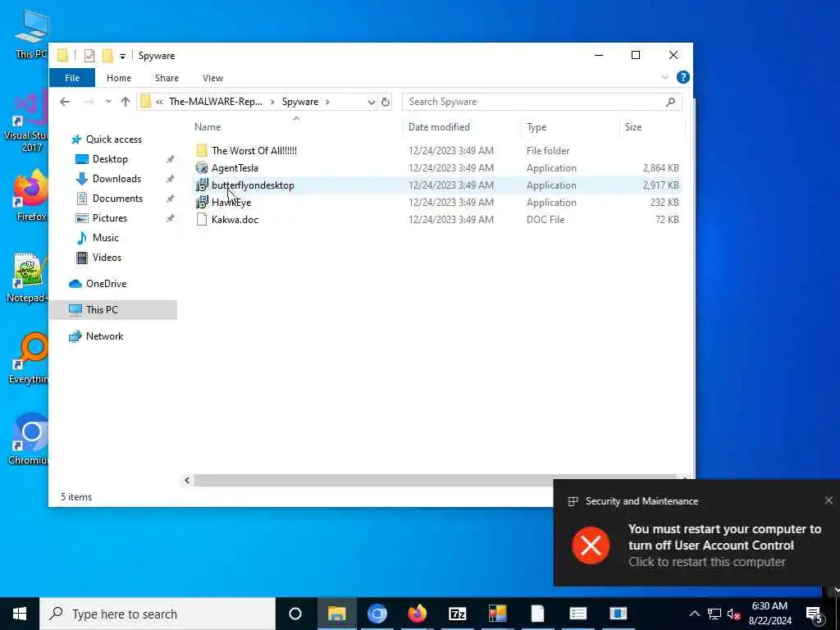Open the View ribbon tab
This screenshot has height=630, width=840.
click(212, 78)
